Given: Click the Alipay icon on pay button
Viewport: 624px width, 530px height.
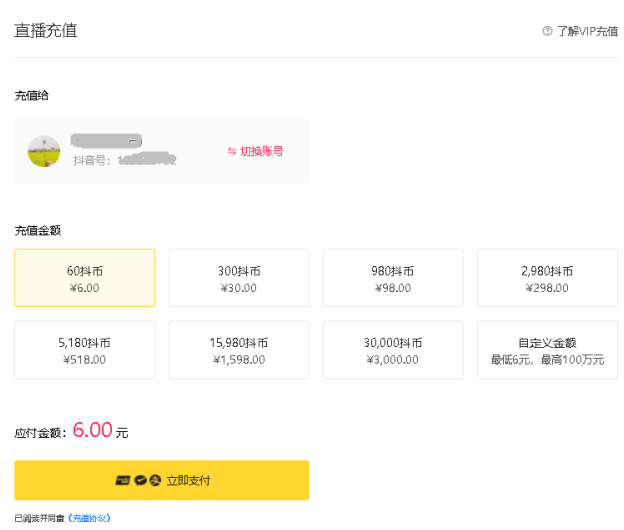Looking at the screenshot, I should [155, 481].
